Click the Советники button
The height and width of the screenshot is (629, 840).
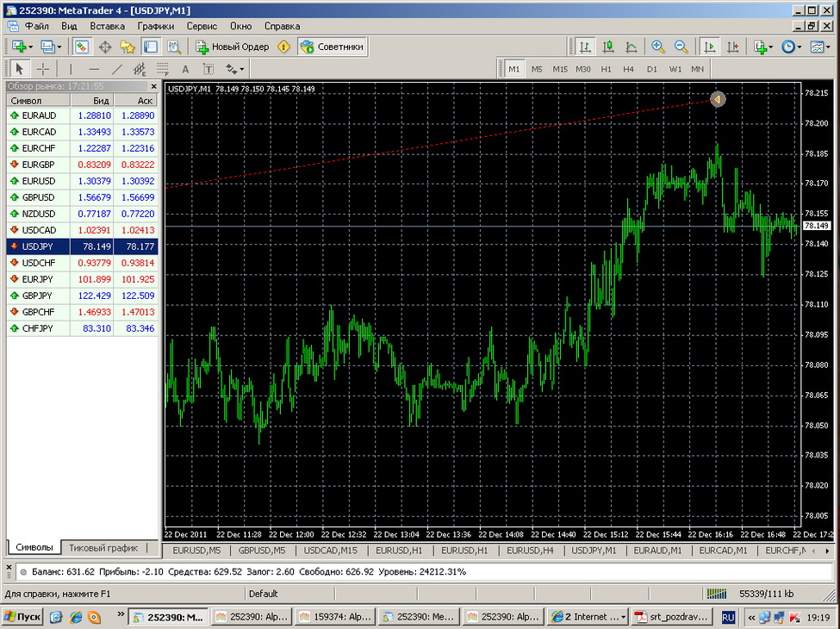pyautogui.click(x=333, y=47)
